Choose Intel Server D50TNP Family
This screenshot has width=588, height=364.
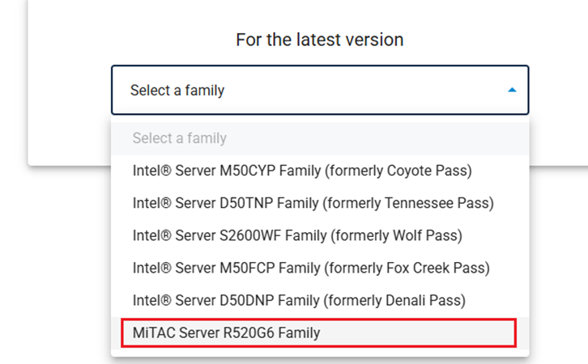[x=313, y=203]
